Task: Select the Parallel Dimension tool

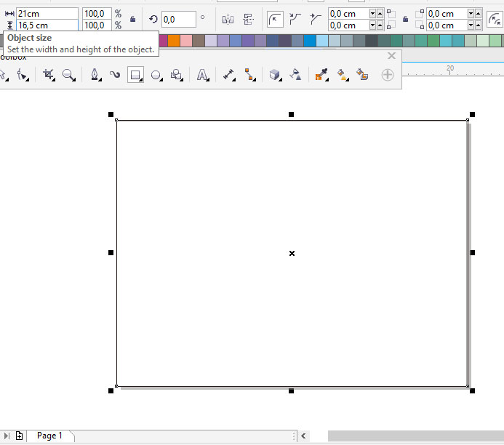Action: tap(229, 75)
